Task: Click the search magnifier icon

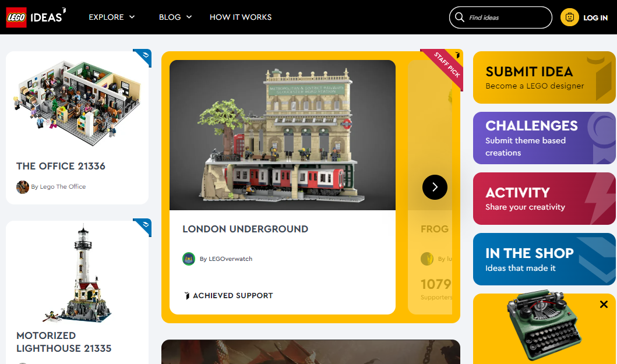Action: [x=459, y=17]
